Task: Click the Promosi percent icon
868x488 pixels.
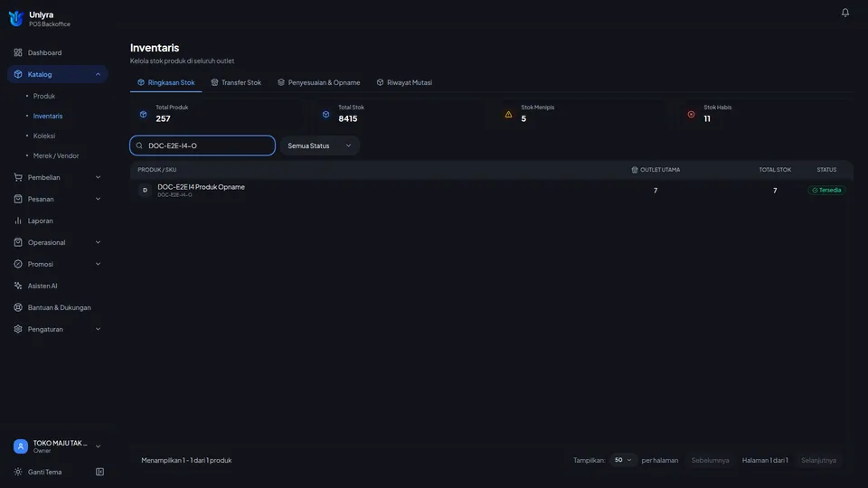Action: pyautogui.click(x=18, y=264)
